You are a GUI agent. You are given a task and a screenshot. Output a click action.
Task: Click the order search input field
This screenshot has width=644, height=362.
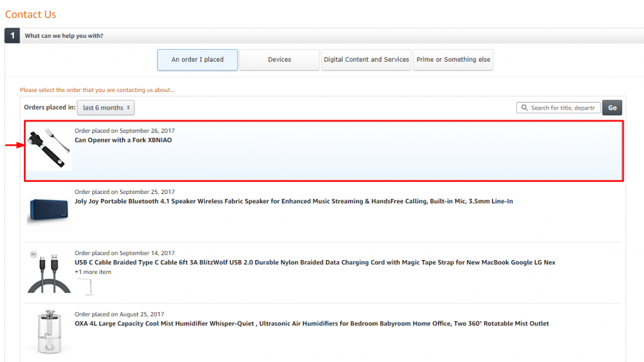pyautogui.click(x=562, y=108)
